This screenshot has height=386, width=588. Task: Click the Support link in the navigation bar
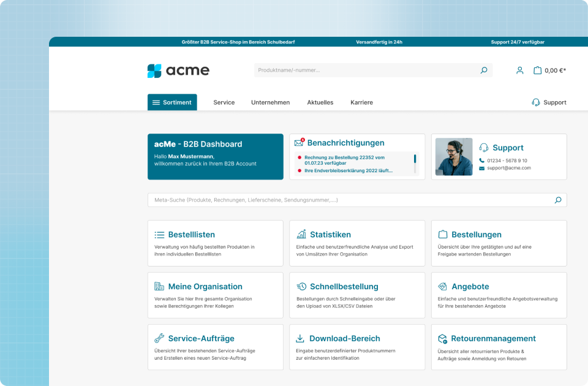549,102
